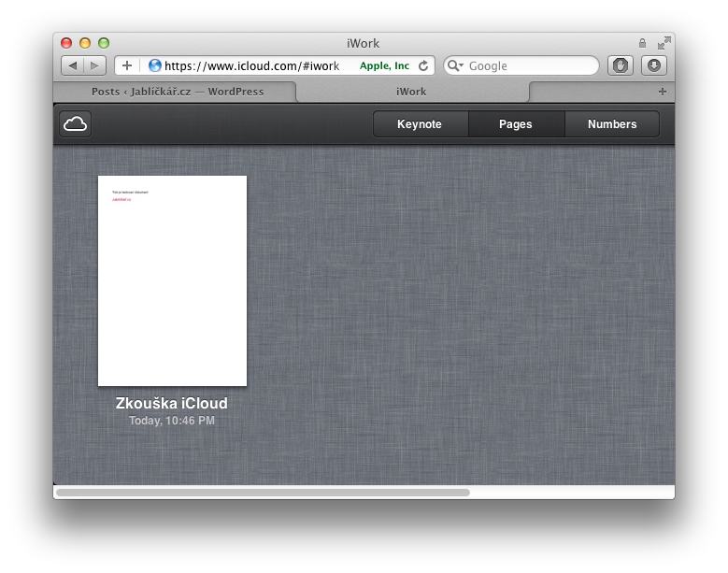Click the Google search field
Image resolution: width=728 pixels, height=573 pixels.
click(521, 65)
